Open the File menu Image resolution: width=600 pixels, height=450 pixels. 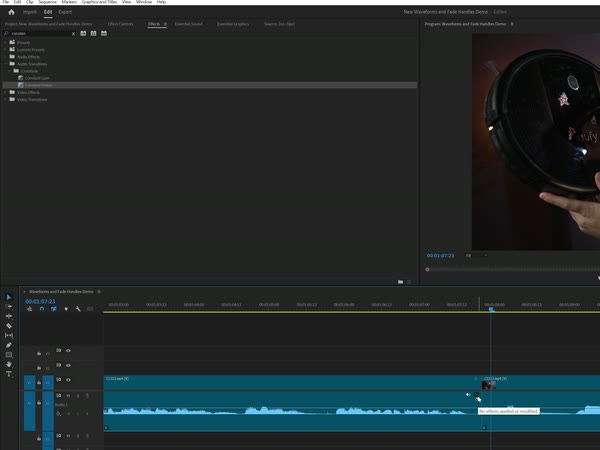point(6,2)
